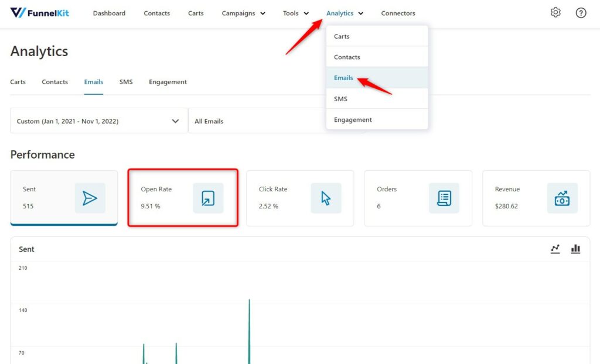The width and height of the screenshot is (600, 364).
Task: Click the Click Rate value 2.52 %
Action: tap(268, 206)
